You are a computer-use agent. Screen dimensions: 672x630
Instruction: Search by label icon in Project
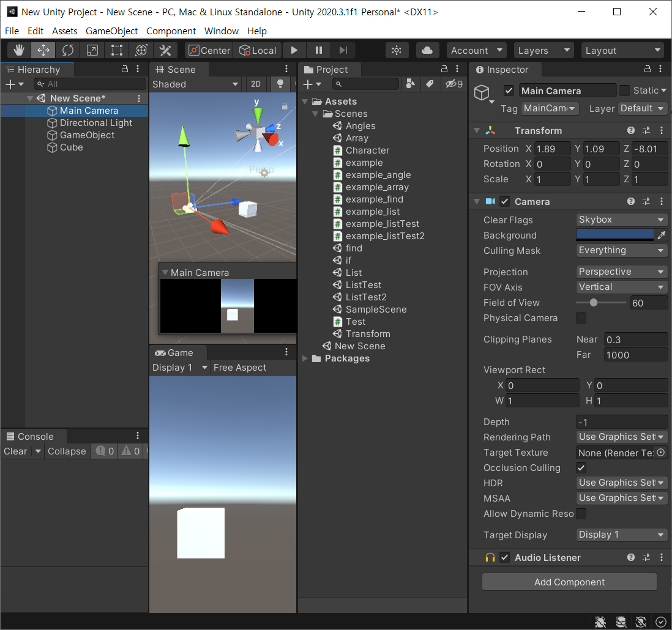pyautogui.click(x=430, y=84)
